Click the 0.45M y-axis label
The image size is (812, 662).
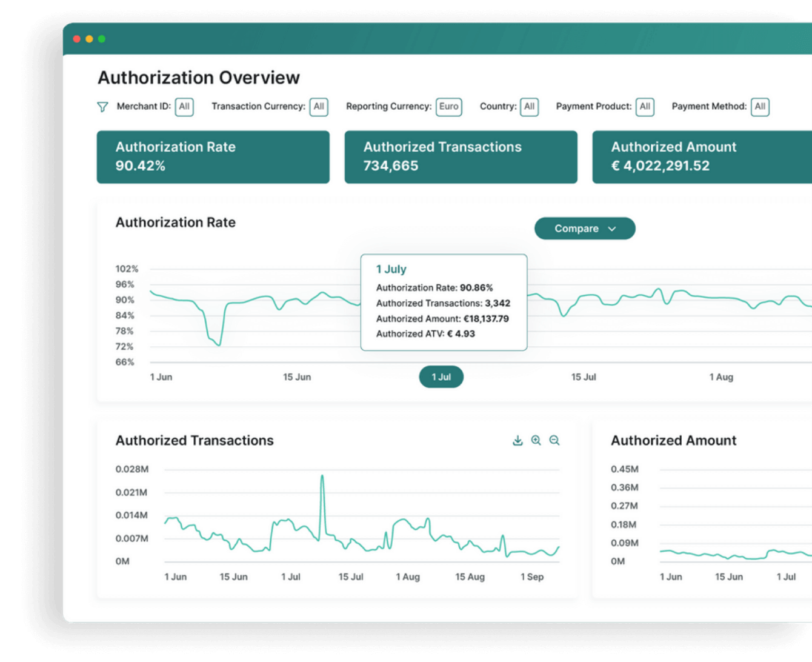click(625, 469)
